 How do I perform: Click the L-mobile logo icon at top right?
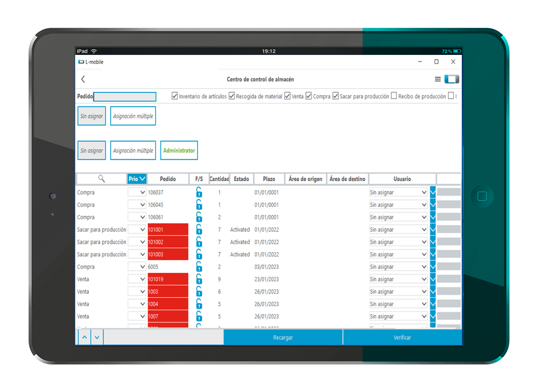(x=451, y=79)
